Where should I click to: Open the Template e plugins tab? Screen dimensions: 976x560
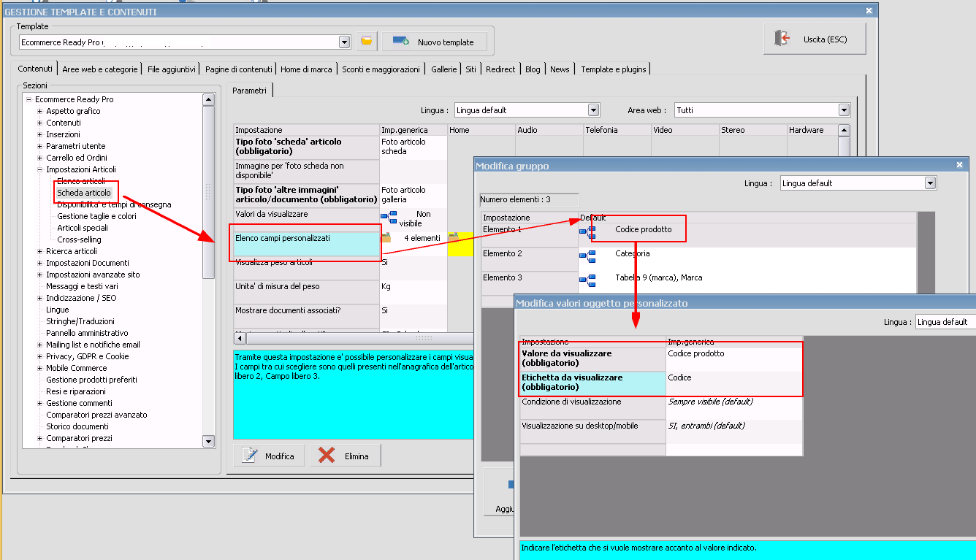(614, 69)
